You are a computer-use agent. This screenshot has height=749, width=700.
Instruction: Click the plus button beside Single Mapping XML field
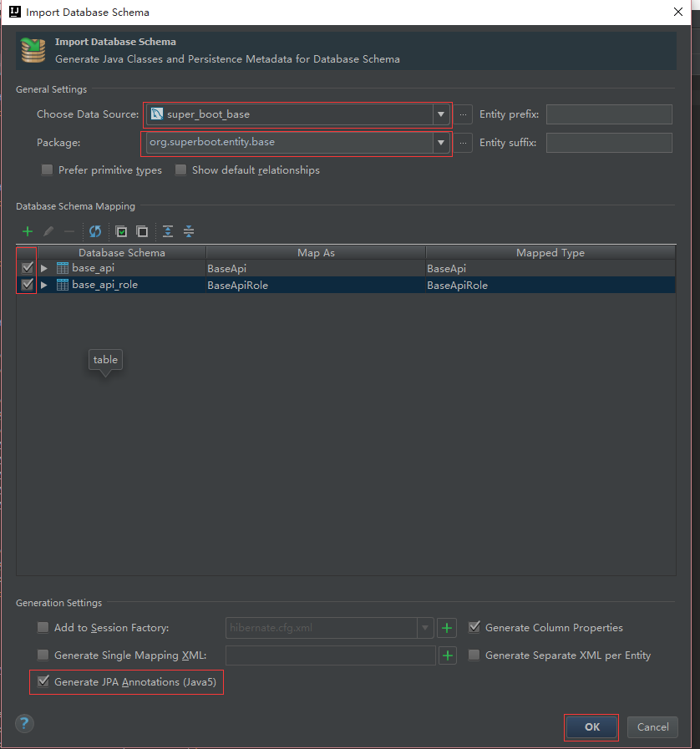(x=447, y=655)
